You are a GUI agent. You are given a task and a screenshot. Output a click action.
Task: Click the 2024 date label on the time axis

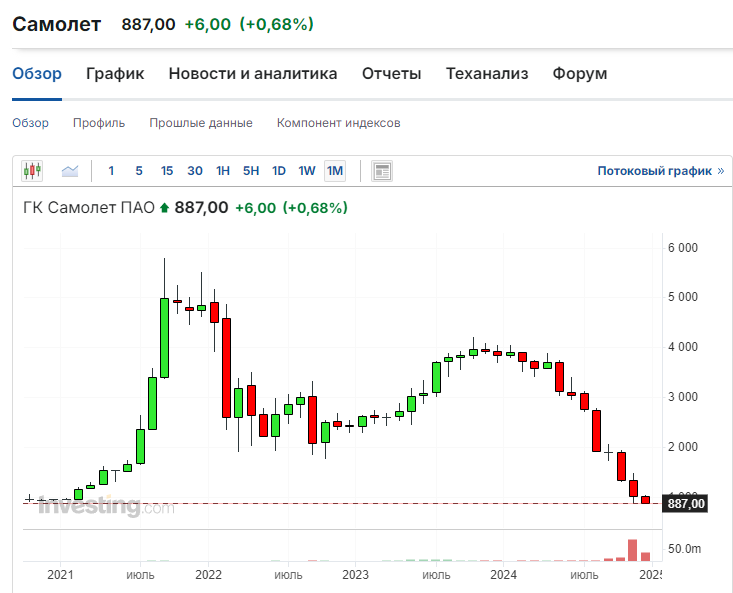[x=503, y=575]
